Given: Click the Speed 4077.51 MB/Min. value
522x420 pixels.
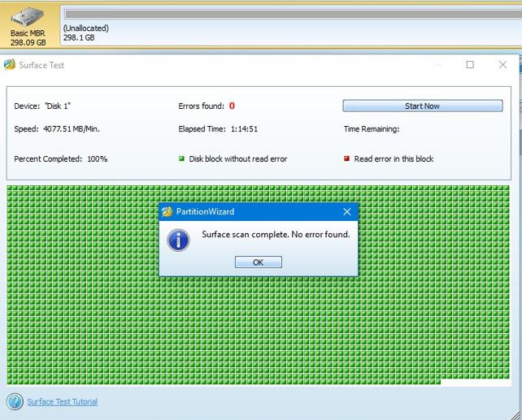Looking at the screenshot, I should 72,129.
